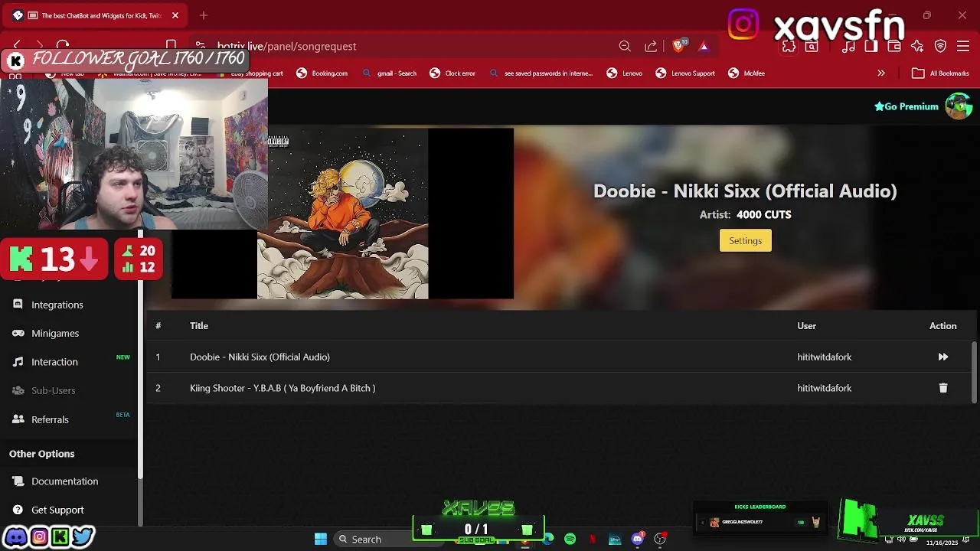980x551 pixels.
Task: Open Brave Shields lion icon
Action: 678,46
